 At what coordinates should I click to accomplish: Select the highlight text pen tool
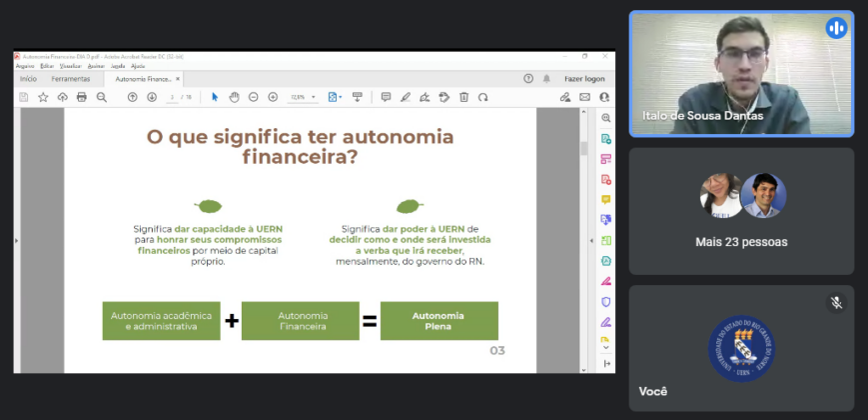pos(406,97)
